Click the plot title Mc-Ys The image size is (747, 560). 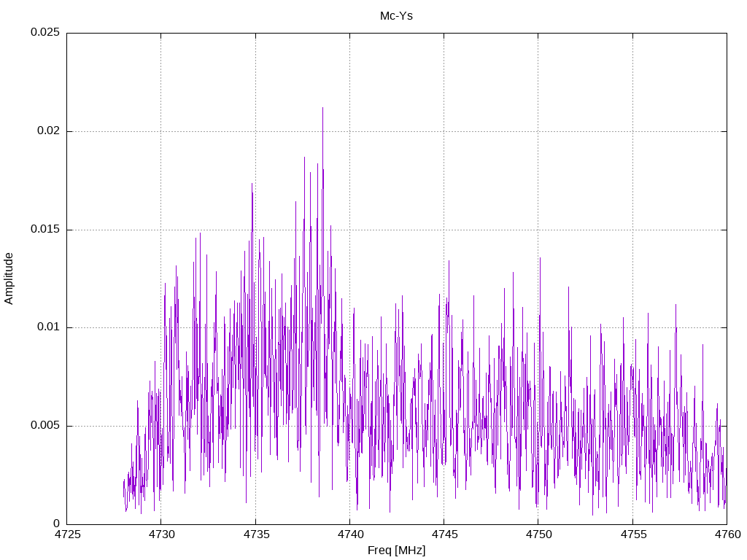pos(396,16)
